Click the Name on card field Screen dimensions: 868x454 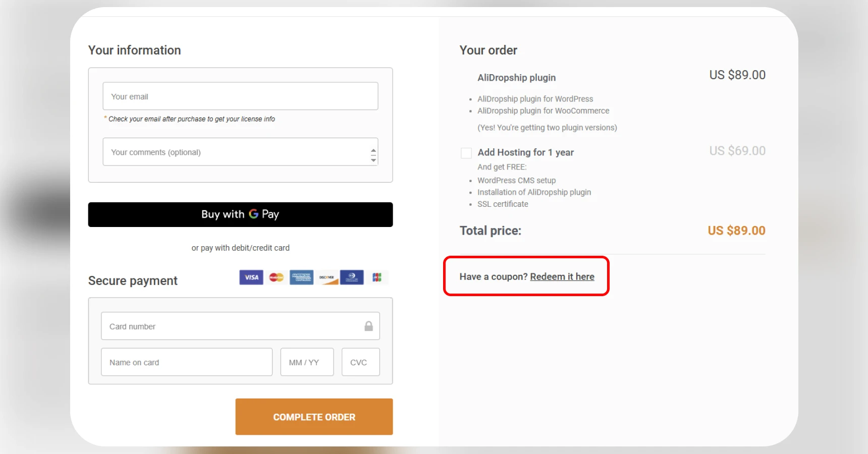(187, 362)
